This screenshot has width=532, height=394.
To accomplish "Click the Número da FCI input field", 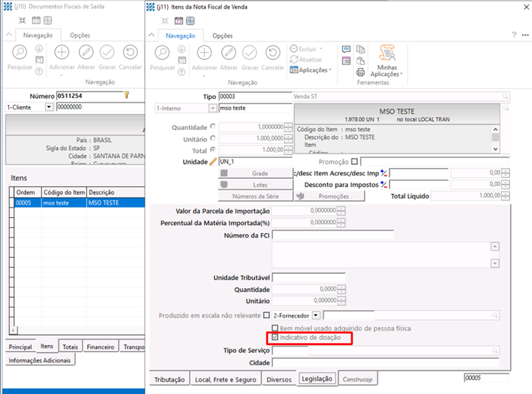I will pos(332,236).
